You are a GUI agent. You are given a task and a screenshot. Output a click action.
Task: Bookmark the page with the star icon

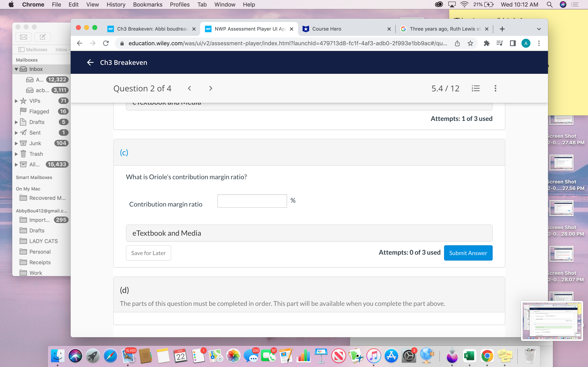coord(470,43)
